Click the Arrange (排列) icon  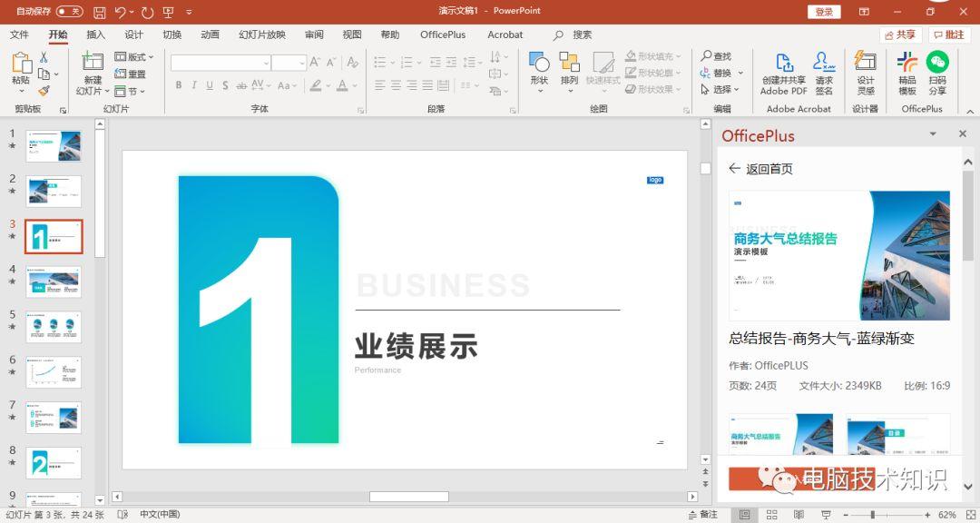click(x=569, y=63)
